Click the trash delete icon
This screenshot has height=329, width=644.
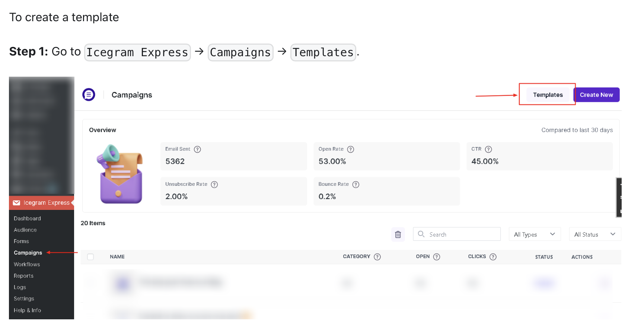tap(398, 234)
